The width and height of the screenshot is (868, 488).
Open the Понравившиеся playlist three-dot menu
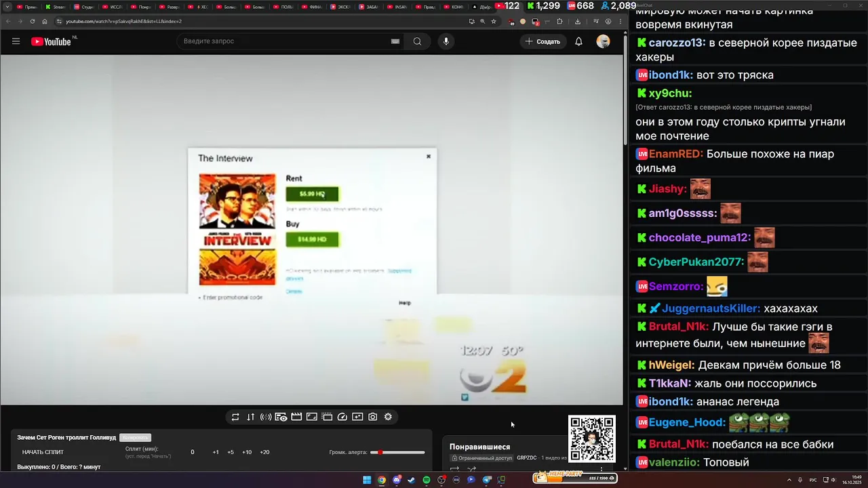click(601, 468)
